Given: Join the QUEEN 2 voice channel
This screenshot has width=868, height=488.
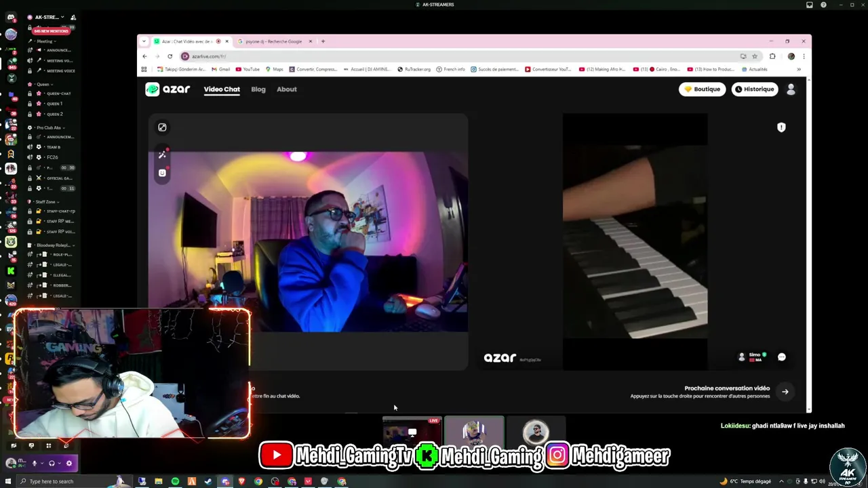Looking at the screenshot, I should pyautogui.click(x=52, y=114).
